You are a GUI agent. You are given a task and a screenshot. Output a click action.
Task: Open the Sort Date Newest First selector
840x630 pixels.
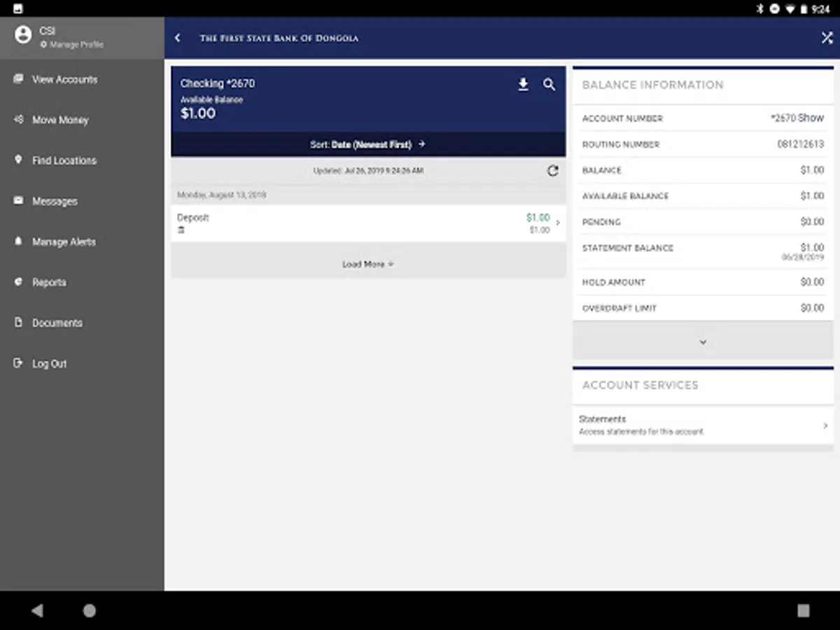tap(367, 144)
